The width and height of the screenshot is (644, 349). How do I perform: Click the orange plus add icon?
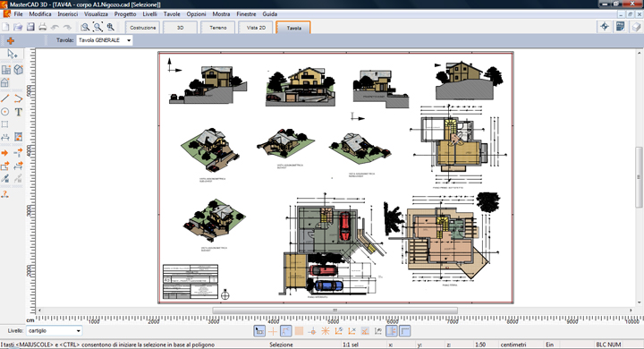click(x=11, y=40)
